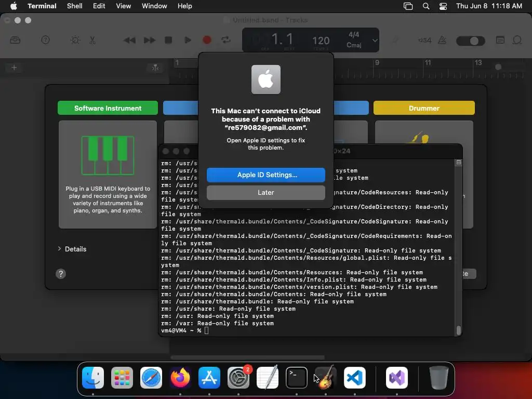
Task: Dismiss the iCloud alert with Later
Action: click(265, 192)
